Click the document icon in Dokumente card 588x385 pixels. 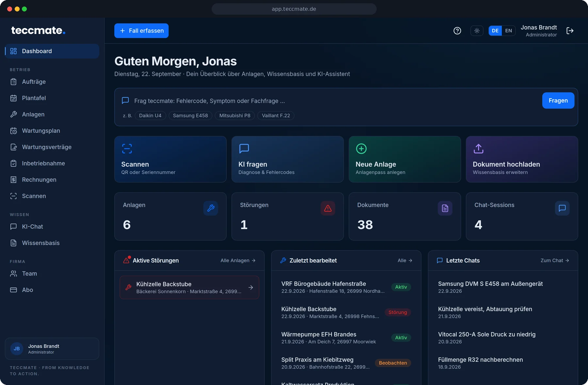point(445,208)
